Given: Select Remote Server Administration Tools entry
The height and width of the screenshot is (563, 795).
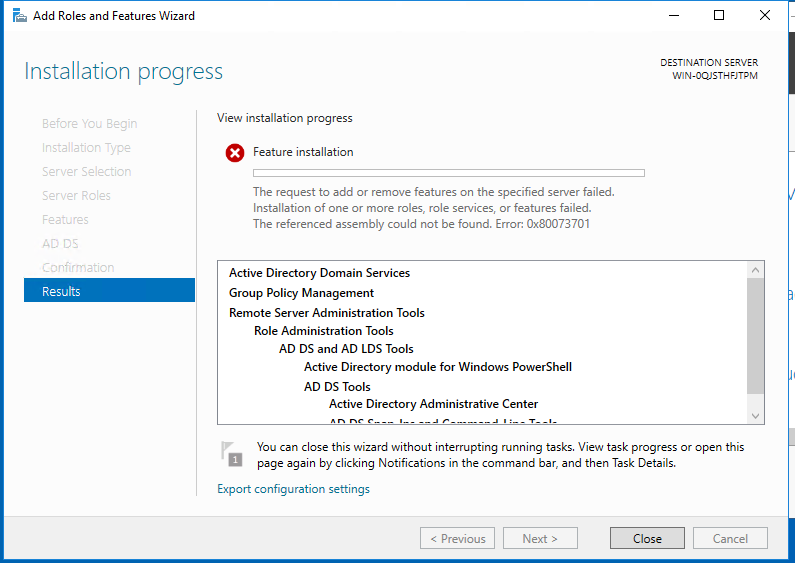Looking at the screenshot, I should coord(327,313).
